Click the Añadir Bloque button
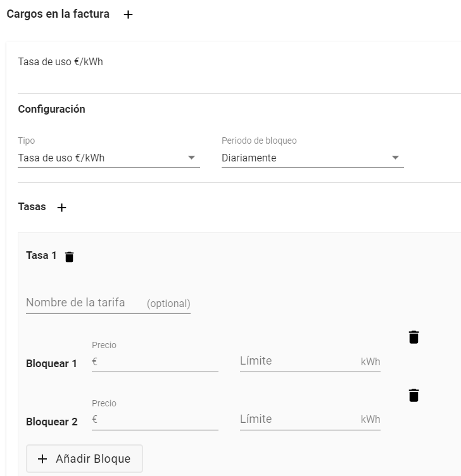This screenshot has width=461, height=476. tap(84, 459)
